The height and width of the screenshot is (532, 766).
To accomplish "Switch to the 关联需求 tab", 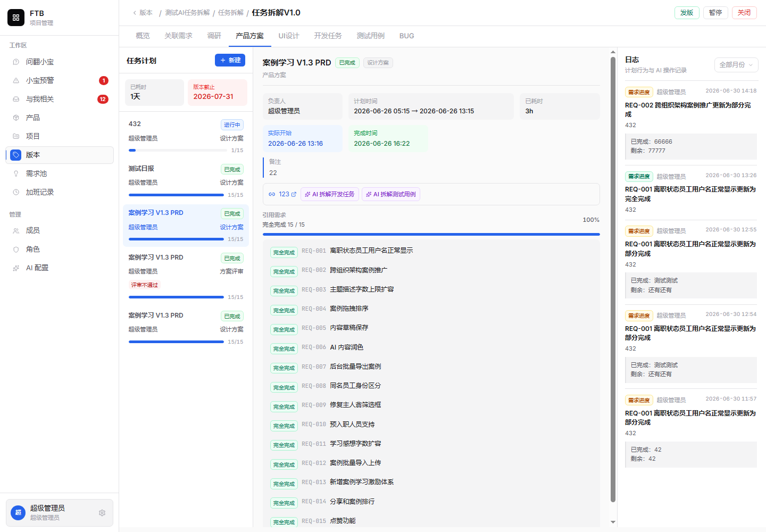I will click(178, 36).
